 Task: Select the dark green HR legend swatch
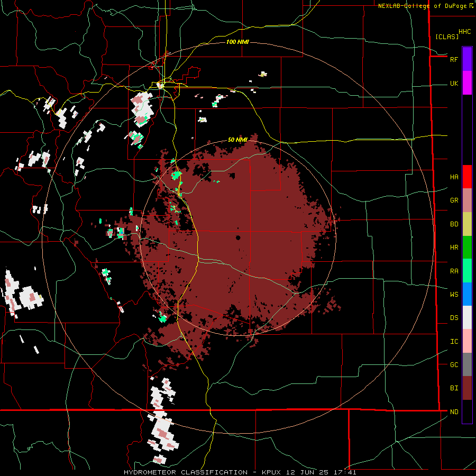click(x=467, y=248)
